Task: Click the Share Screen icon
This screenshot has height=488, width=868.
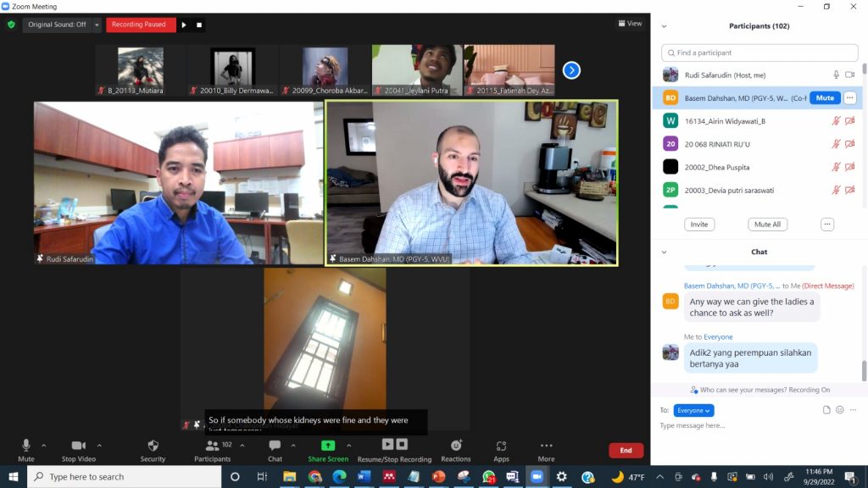Action: 328,446
